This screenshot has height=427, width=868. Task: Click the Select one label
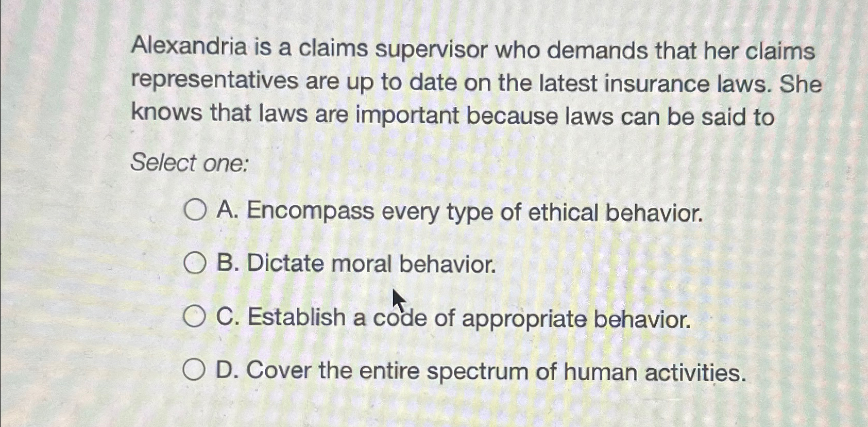point(189,163)
